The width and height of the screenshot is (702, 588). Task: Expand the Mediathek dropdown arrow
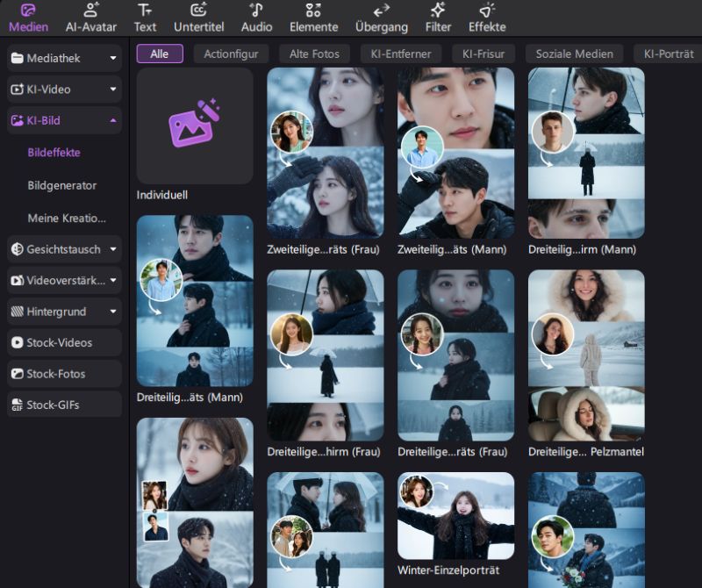pyautogui.click(x=113, y=59)
